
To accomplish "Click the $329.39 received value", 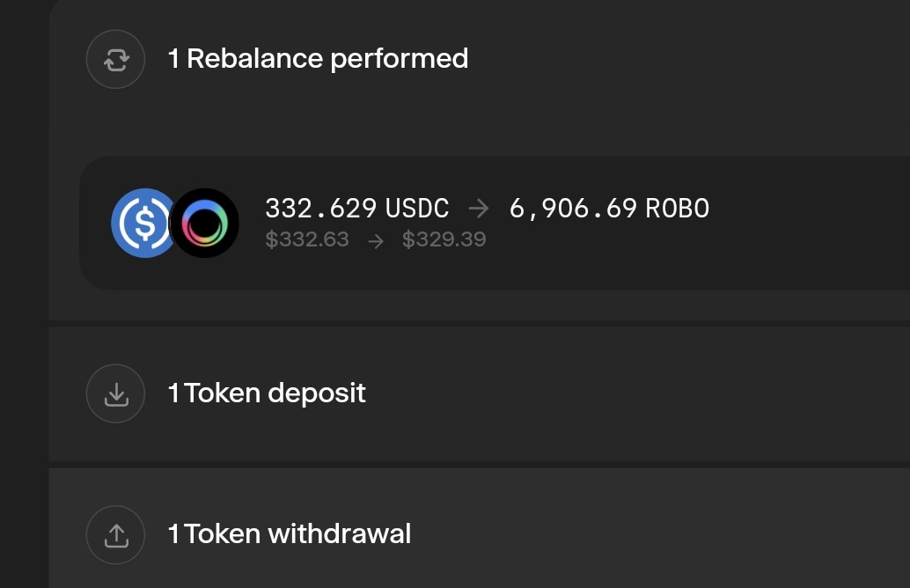I will click(x=444, y=239).
